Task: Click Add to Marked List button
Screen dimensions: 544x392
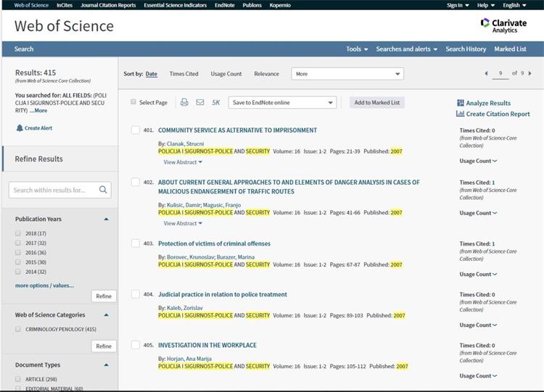Action: (376, 103)
